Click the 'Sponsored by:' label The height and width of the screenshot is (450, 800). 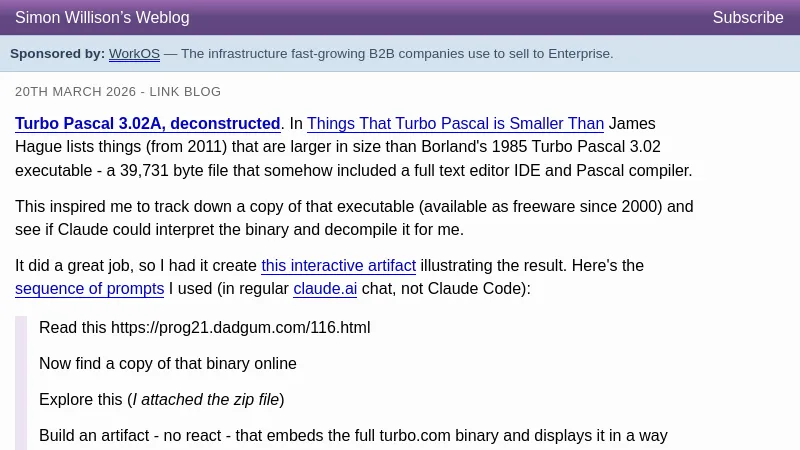coord(57,54)
